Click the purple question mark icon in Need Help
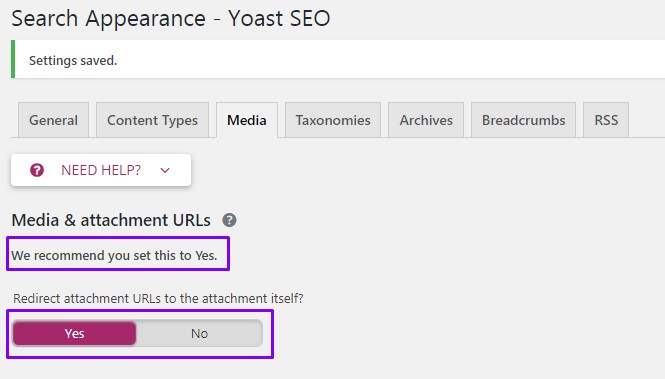The image size is (665, 379). pyautogui.click(x=37, y=170)
